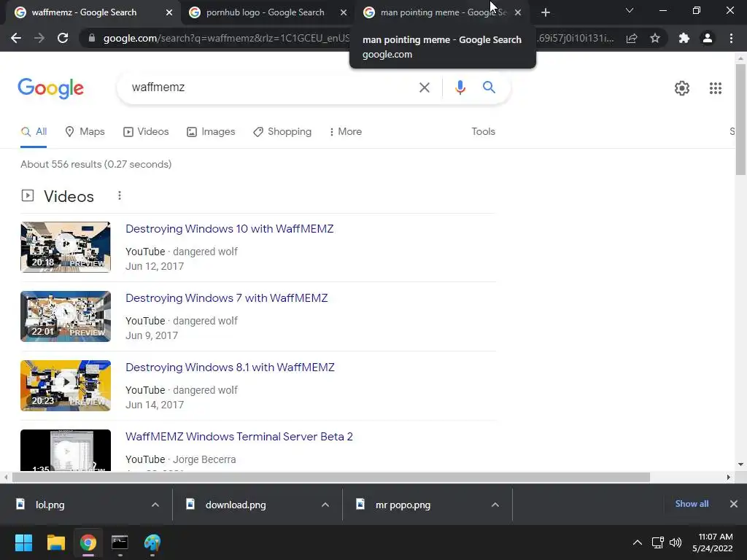The height and width of the screenshot is (560, 747).
Task: Close the downloads bar
Action: pyautogui.click(x=734, y=504)
